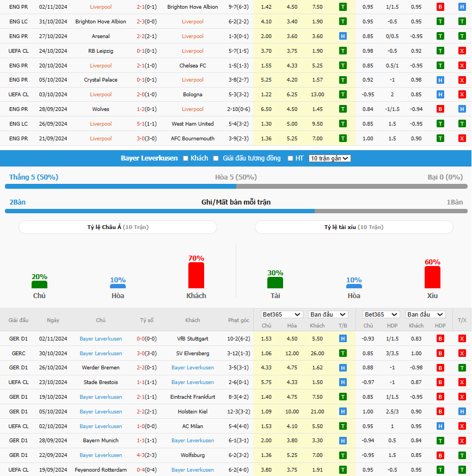Click blue H handicap badge in Crystal Palace row
This screenshot has width=472, height=476.
click(x=440, y=80)
